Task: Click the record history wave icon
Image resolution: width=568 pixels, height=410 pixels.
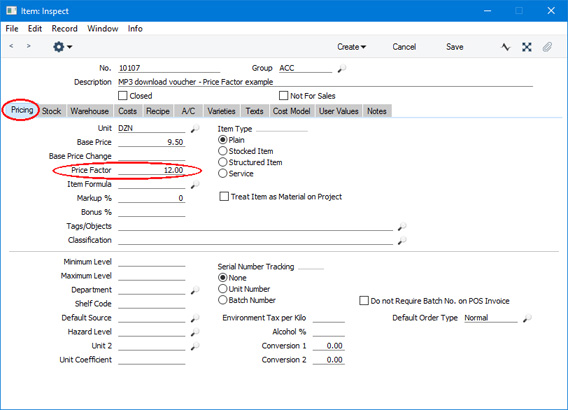Action: point(506,47)
